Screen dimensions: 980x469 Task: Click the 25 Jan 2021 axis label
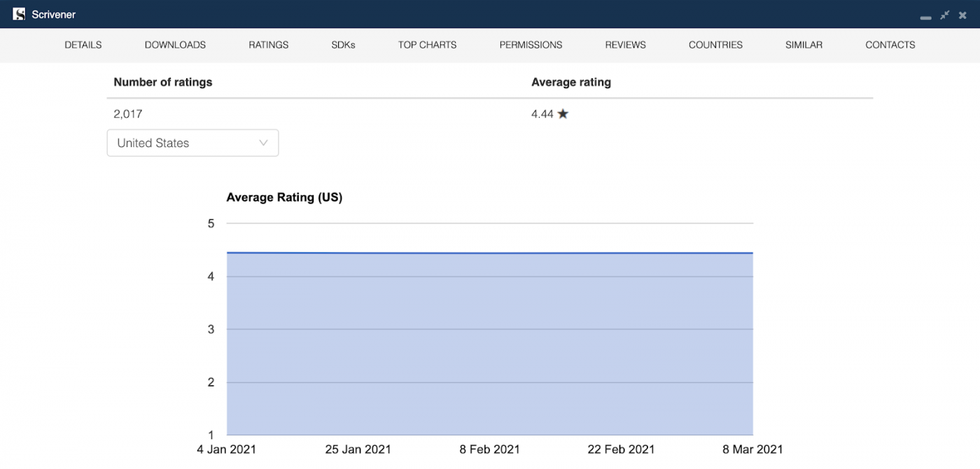tap(358, 449)
